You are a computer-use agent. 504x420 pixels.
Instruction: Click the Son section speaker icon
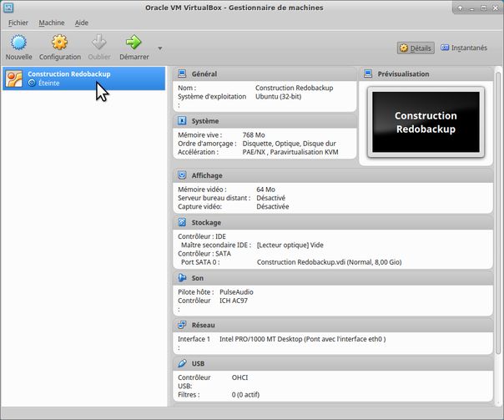click(x=182, y=277)
